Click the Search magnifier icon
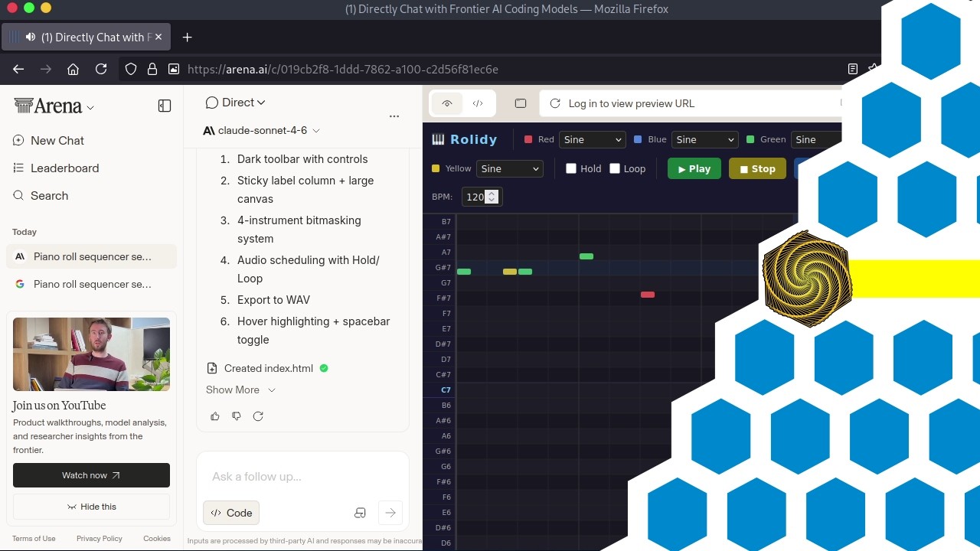980x551 pixels. pyautogui.click(x=18, y=196)
